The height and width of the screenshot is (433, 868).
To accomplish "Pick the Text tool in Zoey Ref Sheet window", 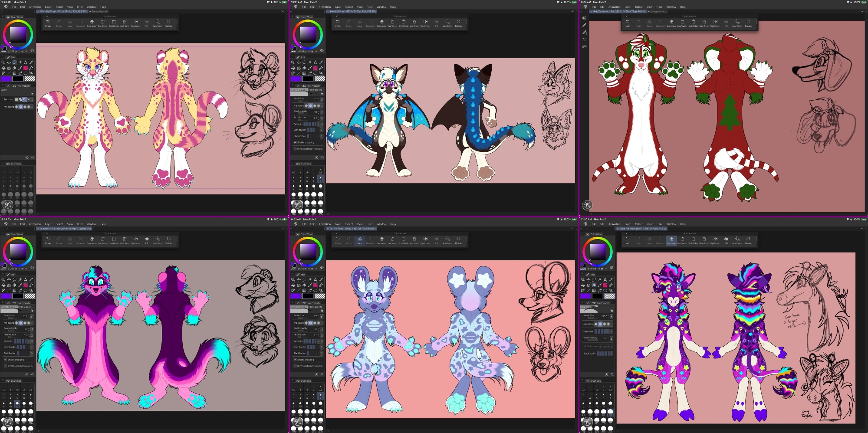I will pos(316,62).
